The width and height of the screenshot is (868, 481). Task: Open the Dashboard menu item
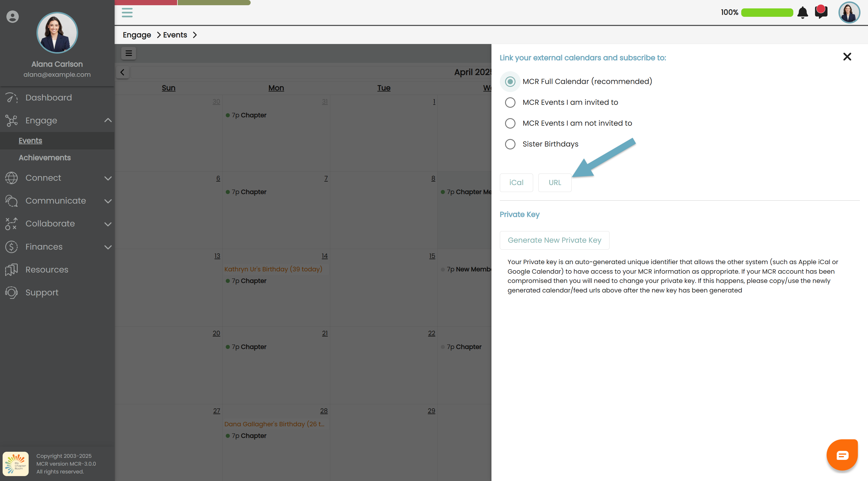pos(49,98)
